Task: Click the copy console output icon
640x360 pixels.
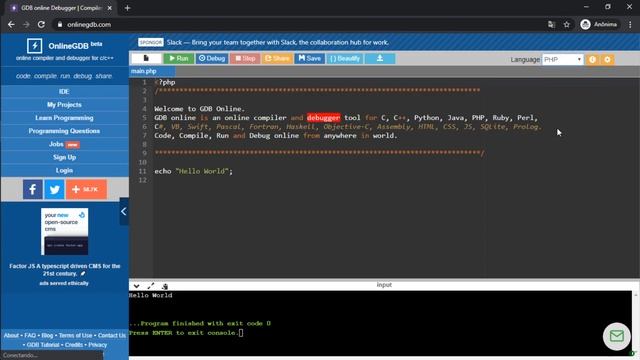Action: coord(165,286)
